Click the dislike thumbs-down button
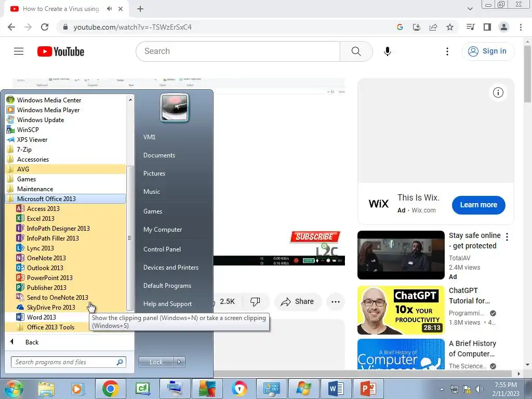The width and height of the screenshot is (532, 399). (255, 301)
